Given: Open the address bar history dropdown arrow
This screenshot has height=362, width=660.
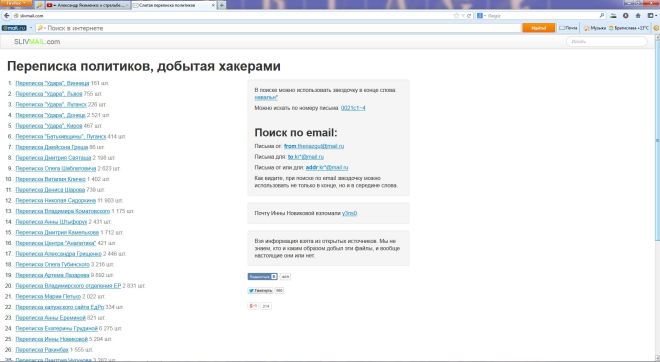Looking at the screenshot, I should (463, 16).
